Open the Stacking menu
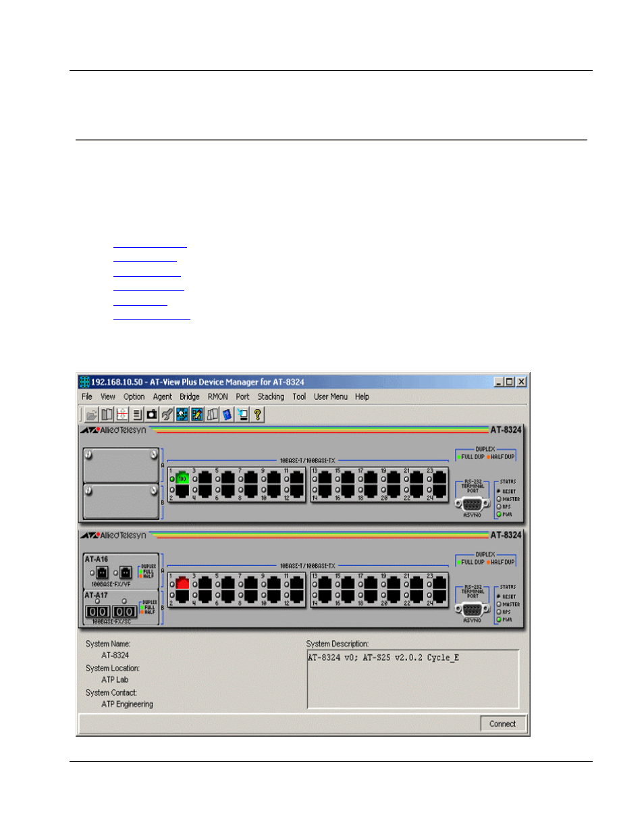This screenshot has height=834, width=644. click(x=271, y=397)
